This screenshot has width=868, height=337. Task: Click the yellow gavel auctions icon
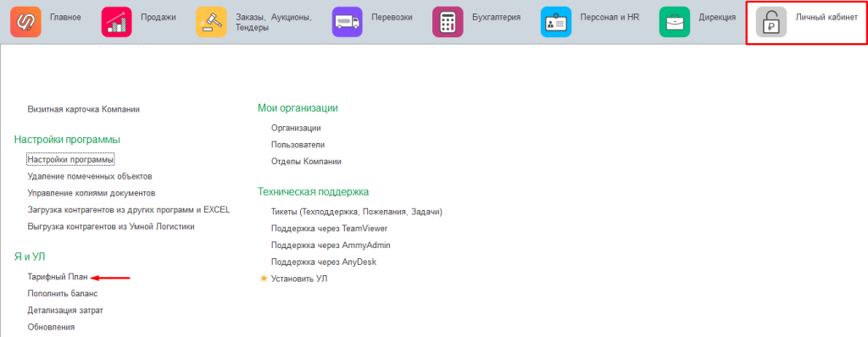211,22
